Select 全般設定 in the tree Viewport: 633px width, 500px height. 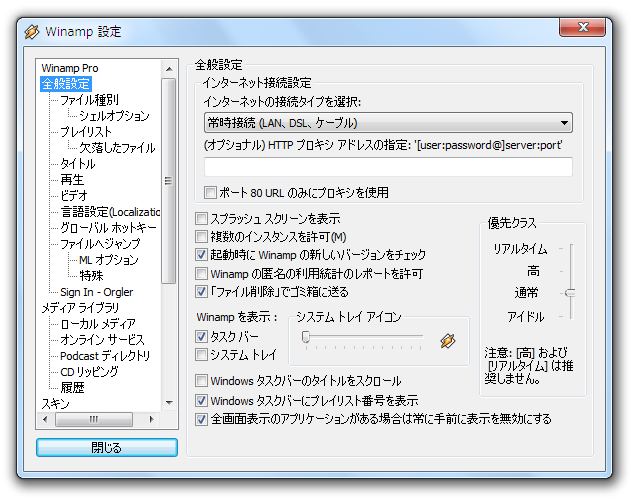[66, 84]
